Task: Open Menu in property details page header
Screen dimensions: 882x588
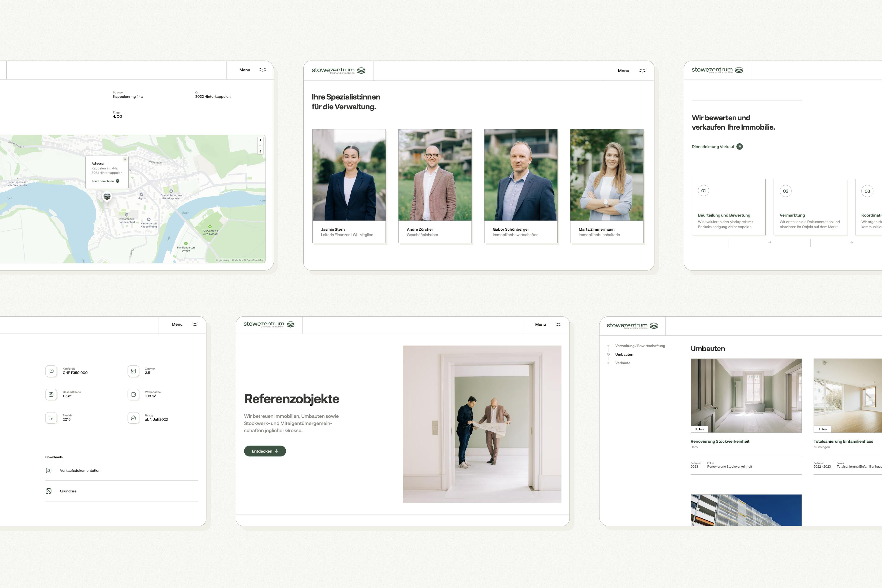Action: pyautogui.click(x=183, y=324)
